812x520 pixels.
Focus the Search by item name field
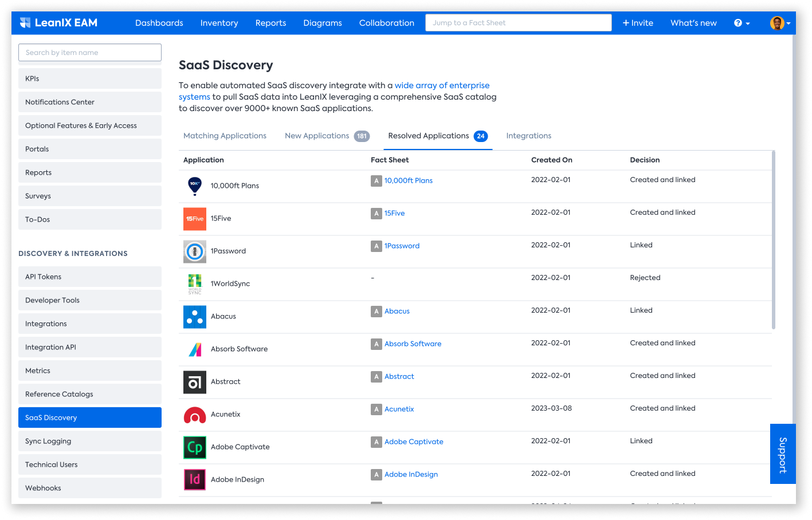point(90,53)
